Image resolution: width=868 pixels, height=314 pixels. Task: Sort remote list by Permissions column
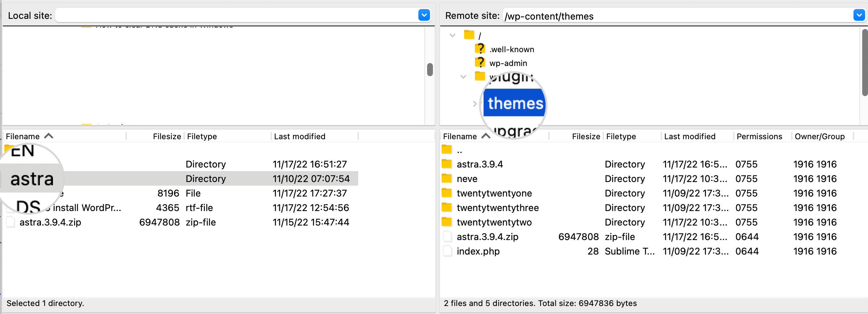[759, 136]
